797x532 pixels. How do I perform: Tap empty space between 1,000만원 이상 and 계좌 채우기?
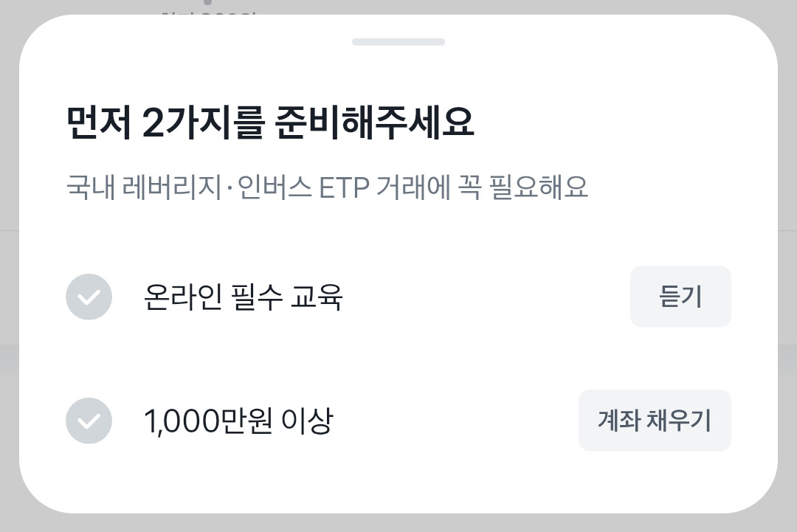click(x=458, y=421)
